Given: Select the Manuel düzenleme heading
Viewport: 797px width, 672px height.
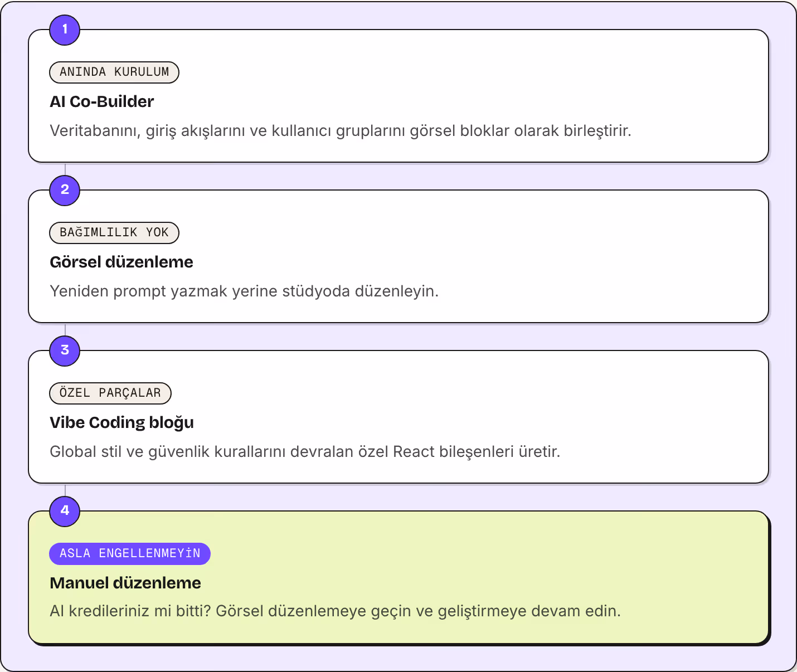Looking at the screenshot, I should (125, 583).
